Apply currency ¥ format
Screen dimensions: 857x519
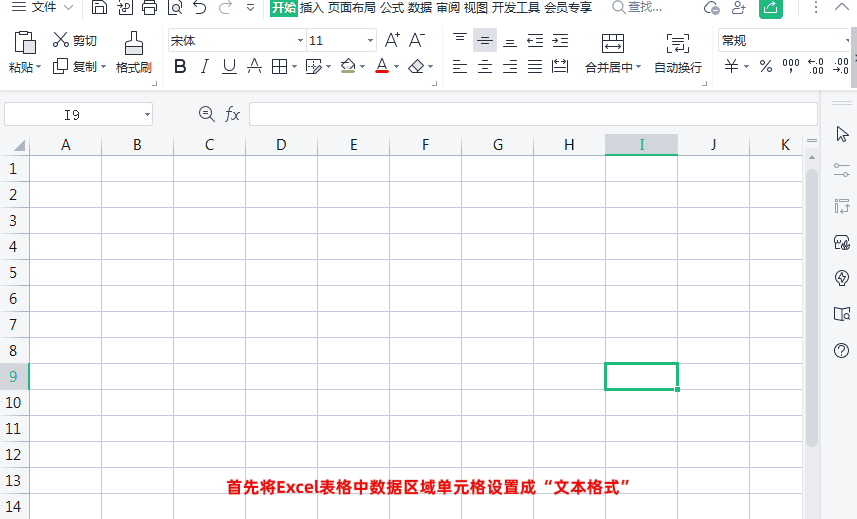click(731, 67)
